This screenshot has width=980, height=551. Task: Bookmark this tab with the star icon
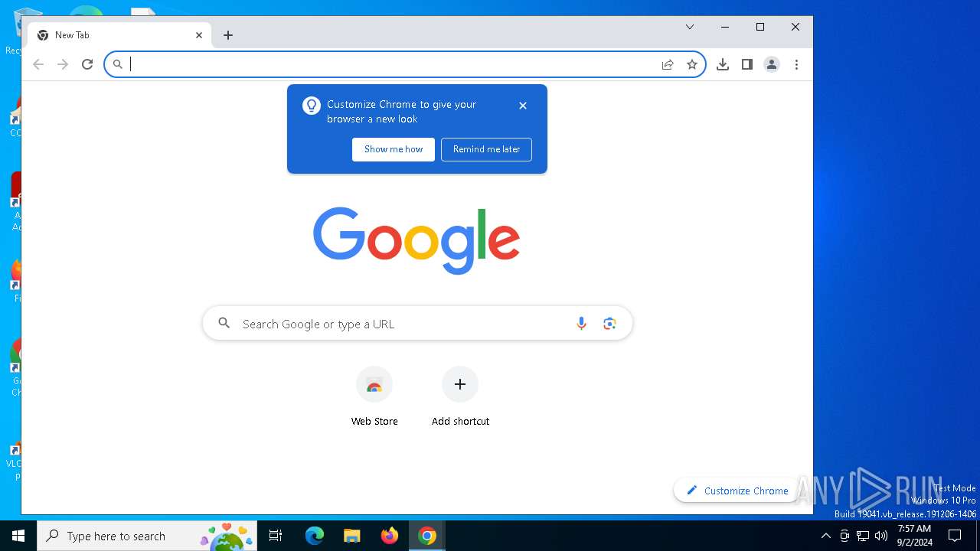(692, 65)
